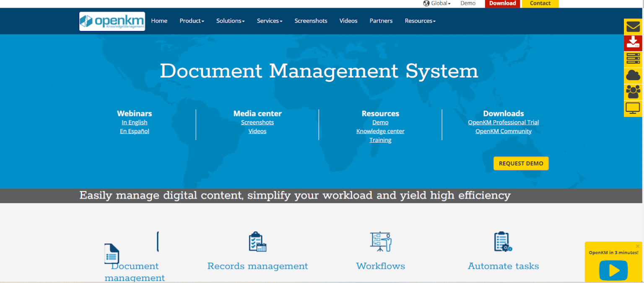
Task: Open the email contact envelope icon in sidebar
Action: (633, 26)
